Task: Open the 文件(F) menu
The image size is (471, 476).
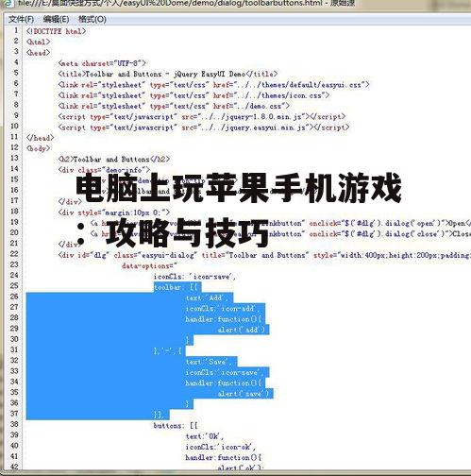Action: 21,19
